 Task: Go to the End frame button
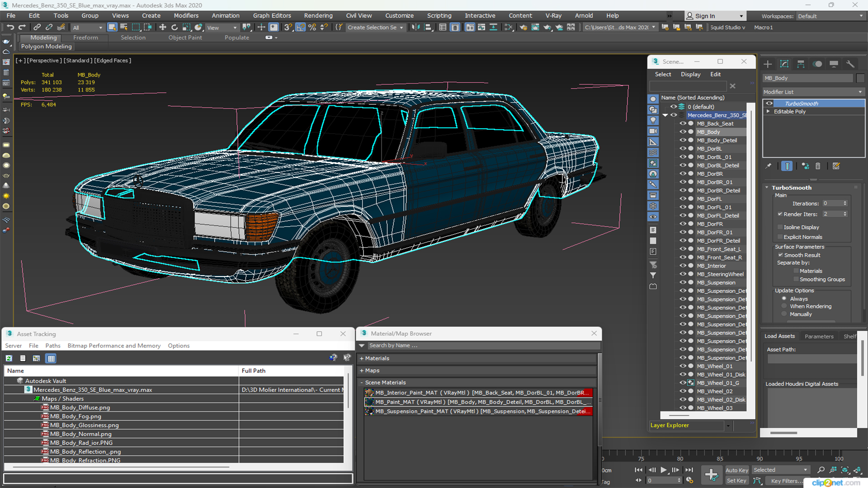[x=689, y=470]
